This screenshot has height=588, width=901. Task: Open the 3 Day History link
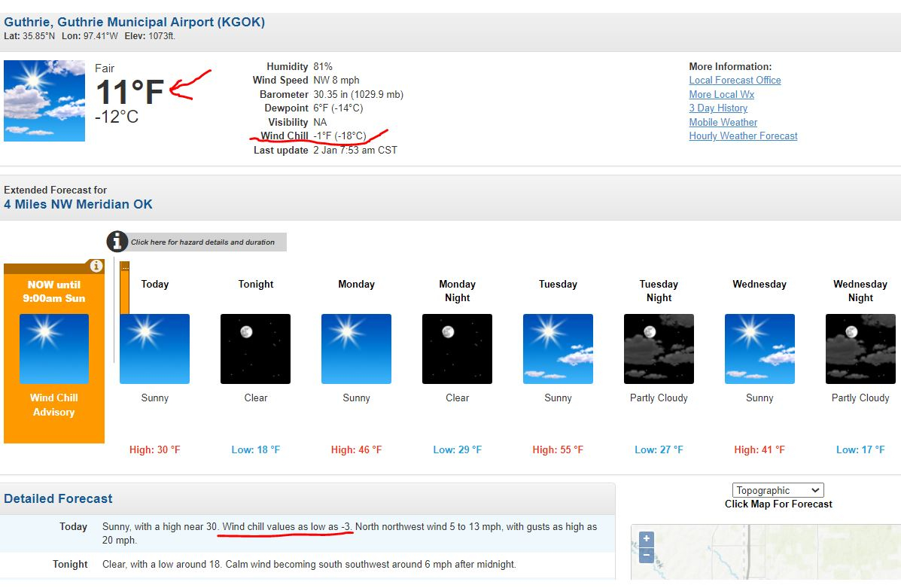(x=718, y=108)
